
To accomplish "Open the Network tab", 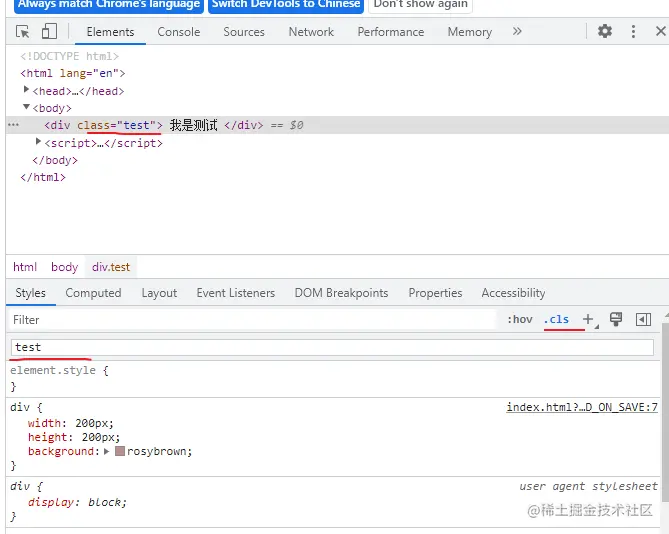I will pyautogui.click(x=311, y=32).
